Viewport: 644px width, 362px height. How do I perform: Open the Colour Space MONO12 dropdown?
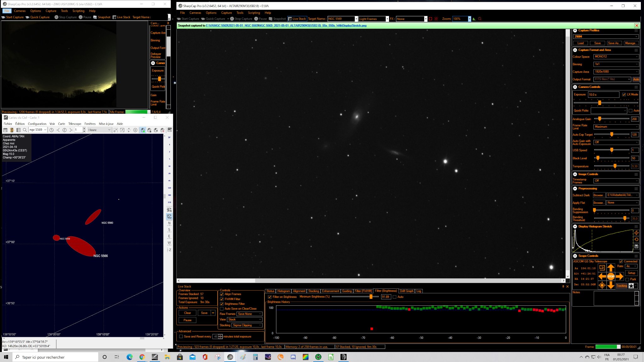click(x=616, y=57)
